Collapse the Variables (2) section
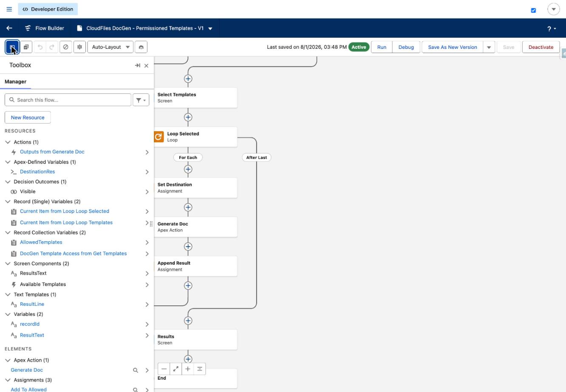Screen dimensions: 566x392 point(8,314)
